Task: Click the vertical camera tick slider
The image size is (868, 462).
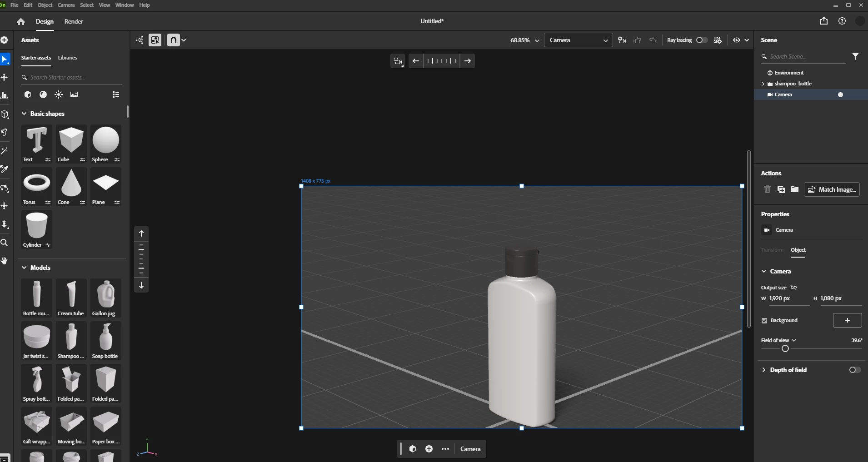Action: click(x=141, y=259)
